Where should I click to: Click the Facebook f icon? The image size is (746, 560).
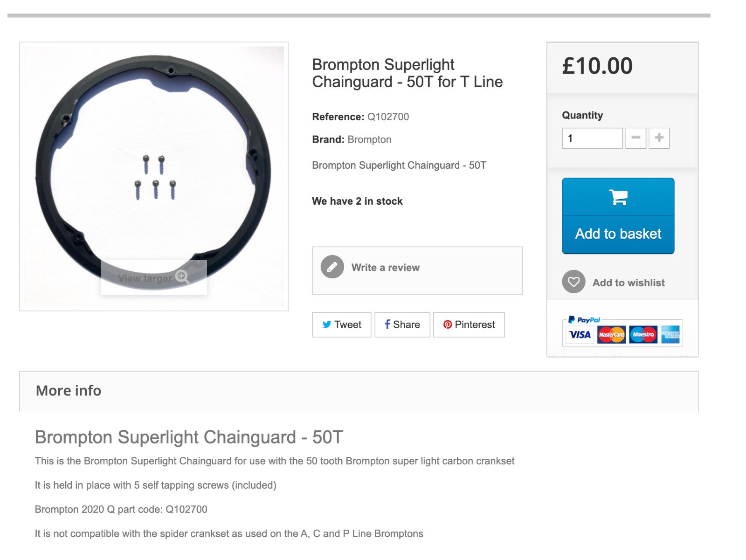(x=387, y=325)
